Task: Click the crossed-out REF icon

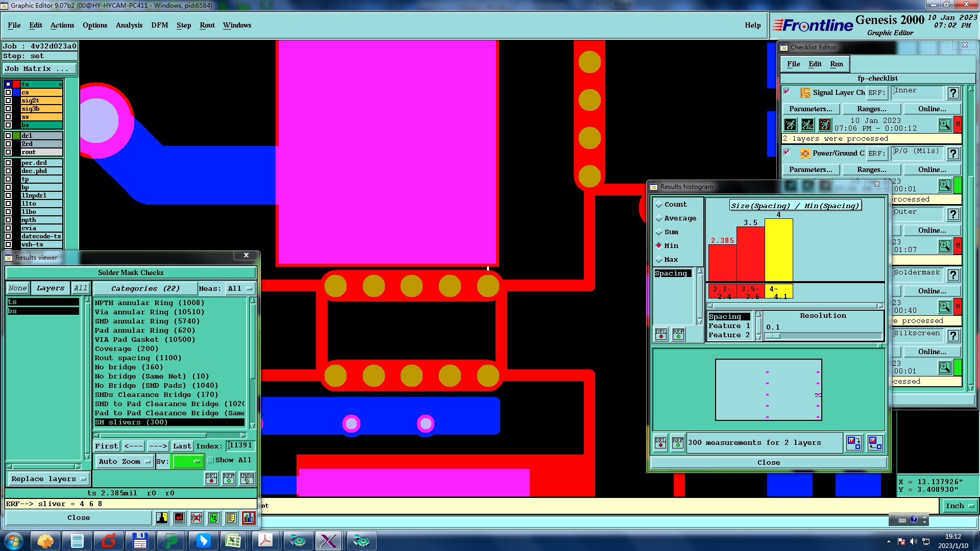Action: pos(197,518)
